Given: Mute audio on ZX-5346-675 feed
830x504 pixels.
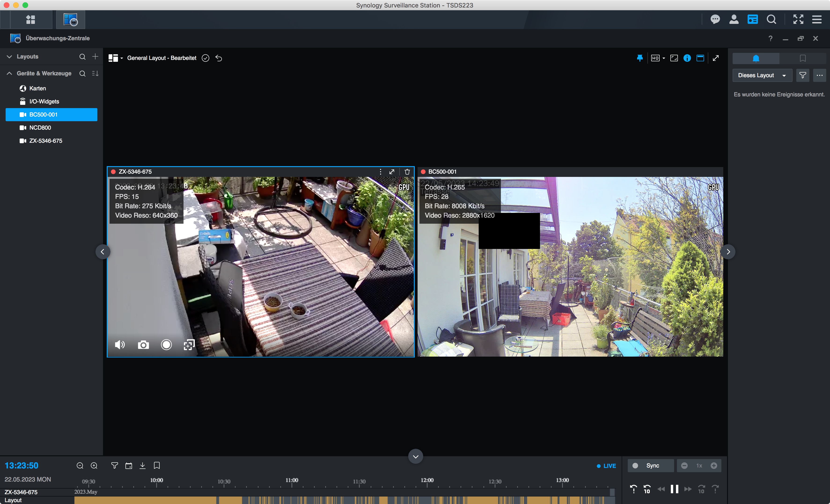Looking at the screenshot, I should click(120, 345).
